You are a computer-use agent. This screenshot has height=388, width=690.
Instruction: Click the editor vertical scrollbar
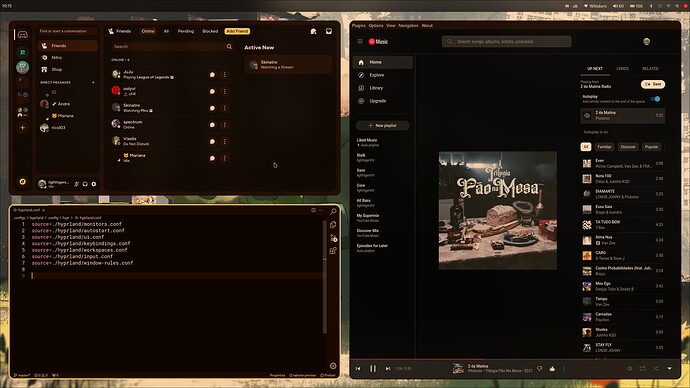coord(325,277)
